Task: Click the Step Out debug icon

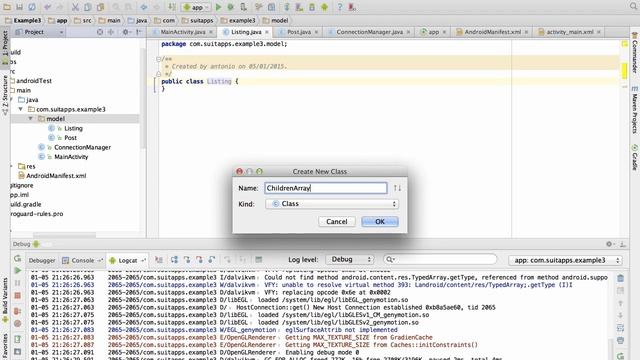Action: pos(212,260)
